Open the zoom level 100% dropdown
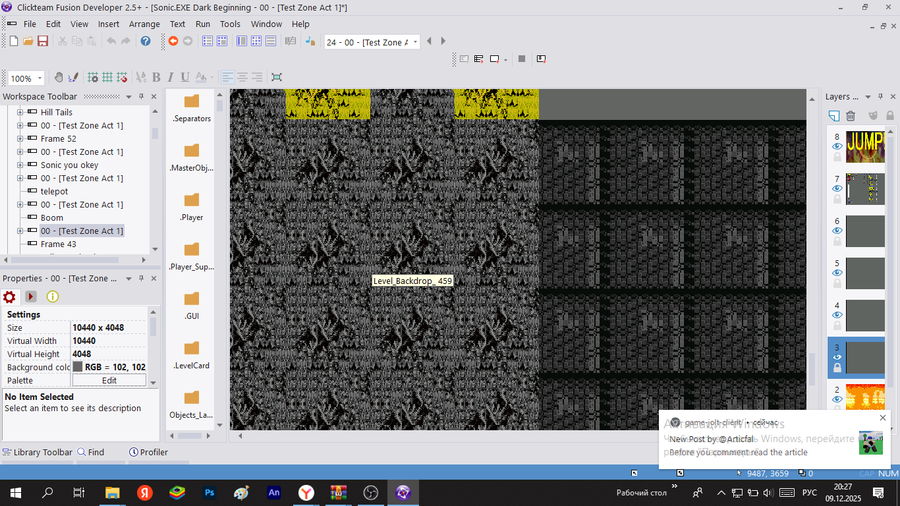The image size is (900, 506). [40, 78]
